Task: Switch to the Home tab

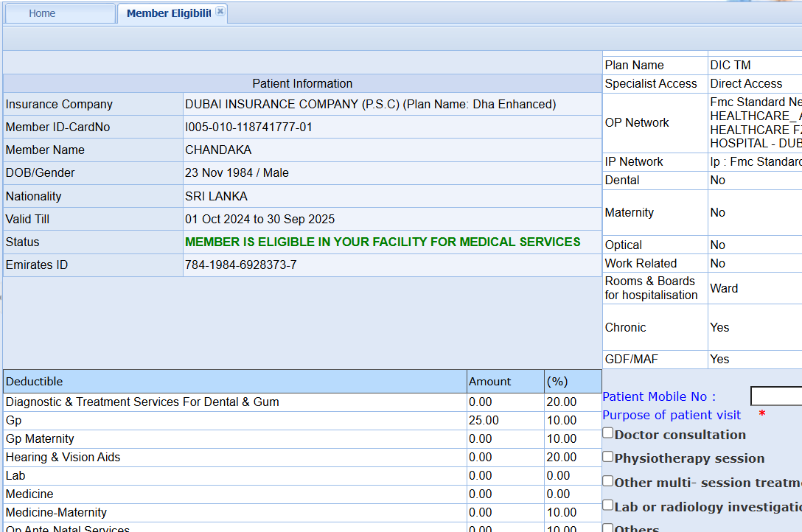Action: pyautogui.click(x=42, y=13)
